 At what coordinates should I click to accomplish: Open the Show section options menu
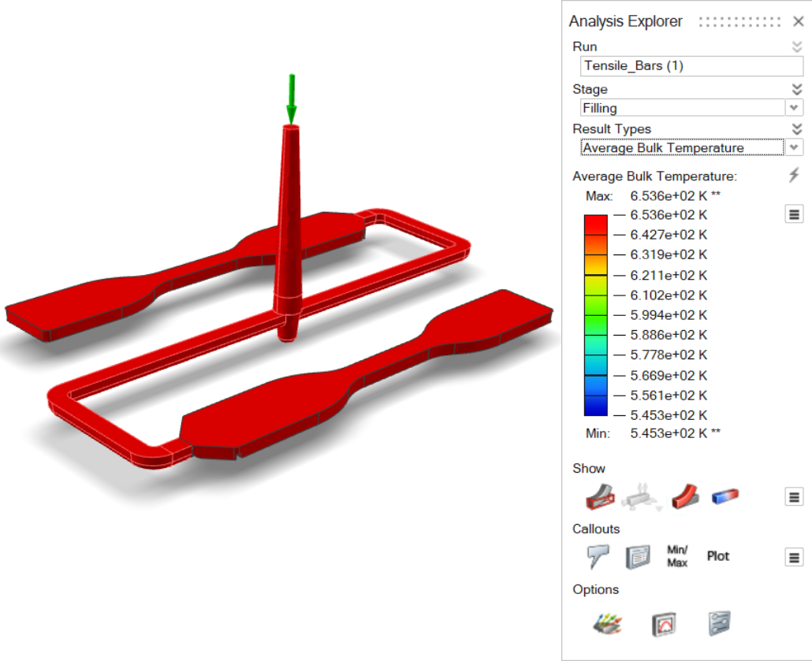794,497
